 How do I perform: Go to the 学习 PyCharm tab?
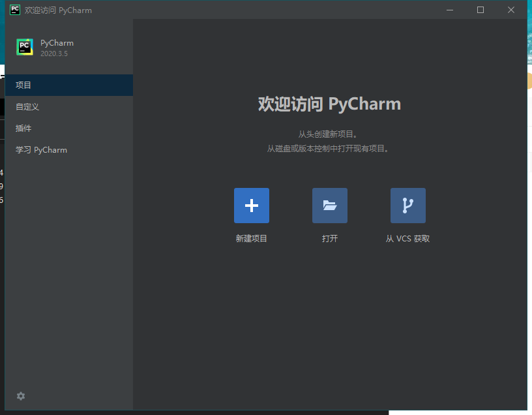point(69,150)
